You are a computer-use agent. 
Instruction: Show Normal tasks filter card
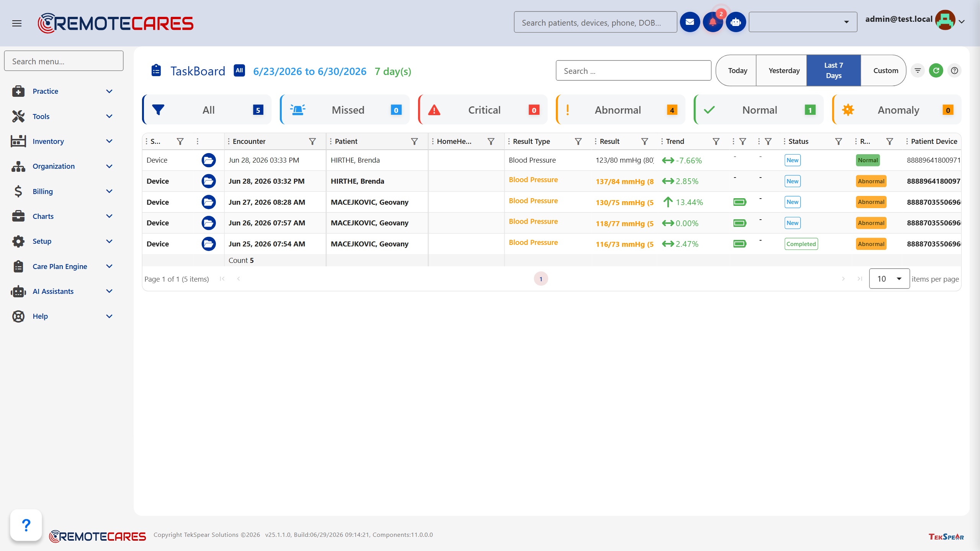tap(759, 110)
